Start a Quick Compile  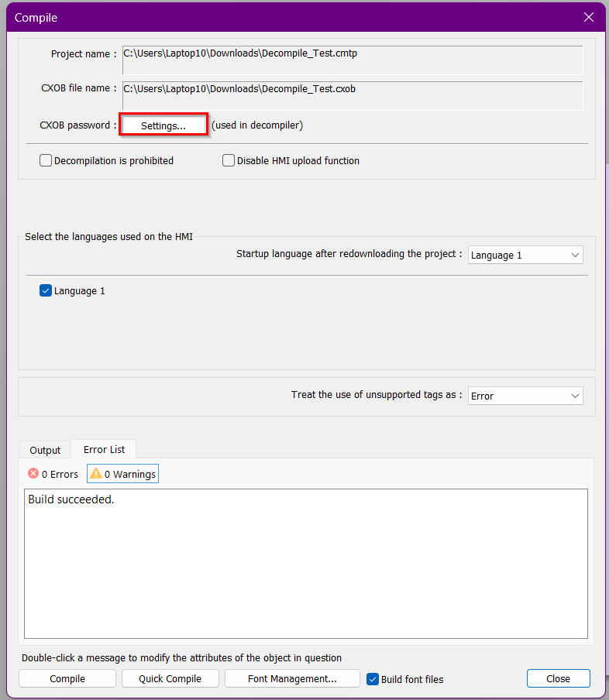click(170, 678)
